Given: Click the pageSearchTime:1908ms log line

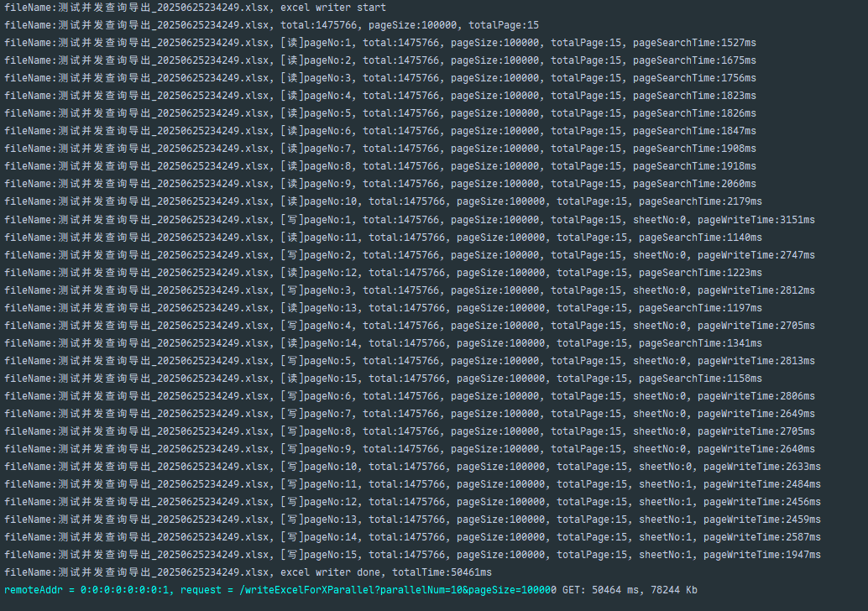Looking at the screenshot, I should (x=379, y=149).
